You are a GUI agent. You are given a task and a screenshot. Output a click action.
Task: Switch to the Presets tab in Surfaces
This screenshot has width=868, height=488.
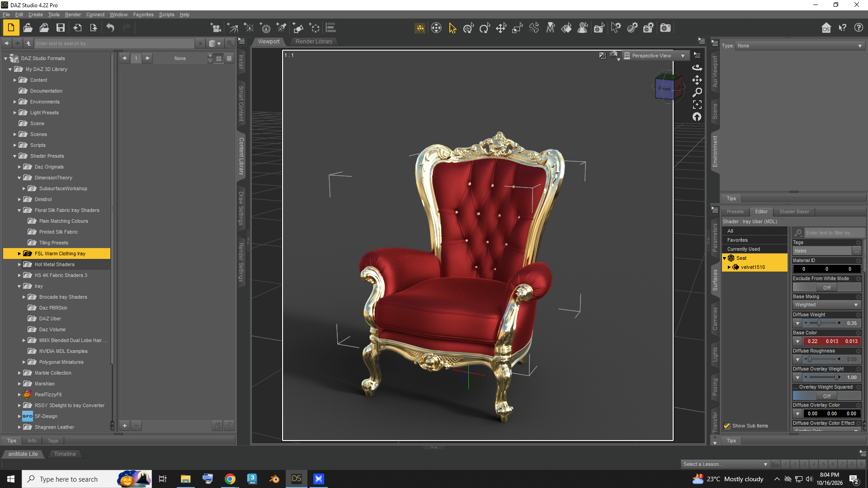pyautogui.click(x=735, y=211)
